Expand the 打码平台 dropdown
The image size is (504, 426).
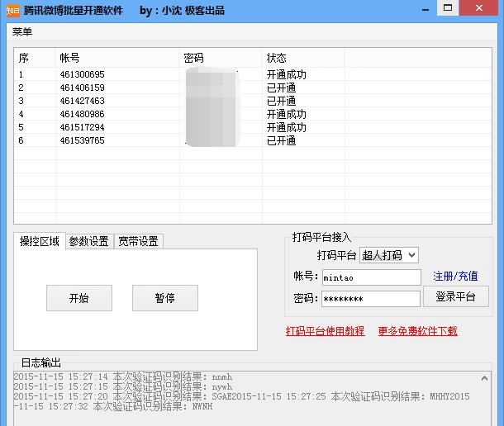[x=389, y=255]
